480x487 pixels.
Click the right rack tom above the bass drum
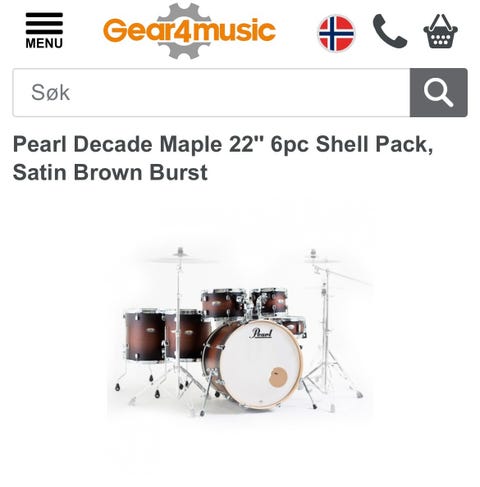269,302
